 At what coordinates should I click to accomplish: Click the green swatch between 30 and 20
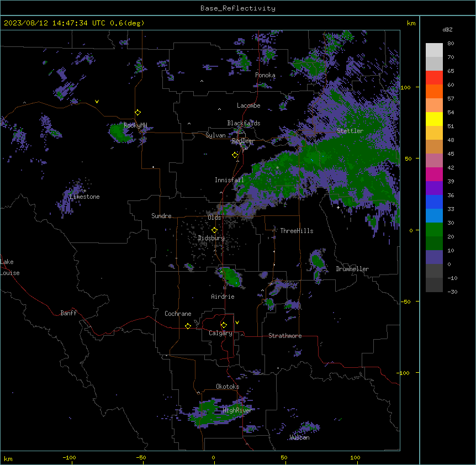tap(434, 230)
